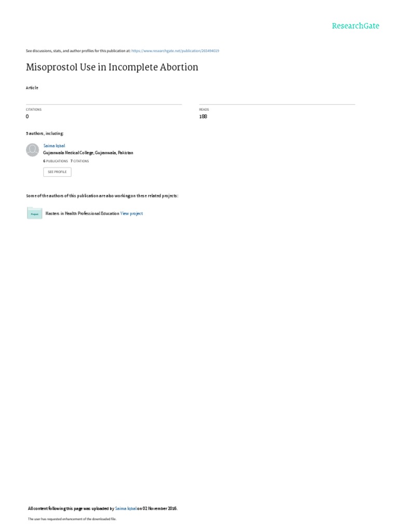The height and width of the screenshot is (532, 399).
Task: Open Saima Iqbal author link beside avatar
Action: [x=54, y=145]
